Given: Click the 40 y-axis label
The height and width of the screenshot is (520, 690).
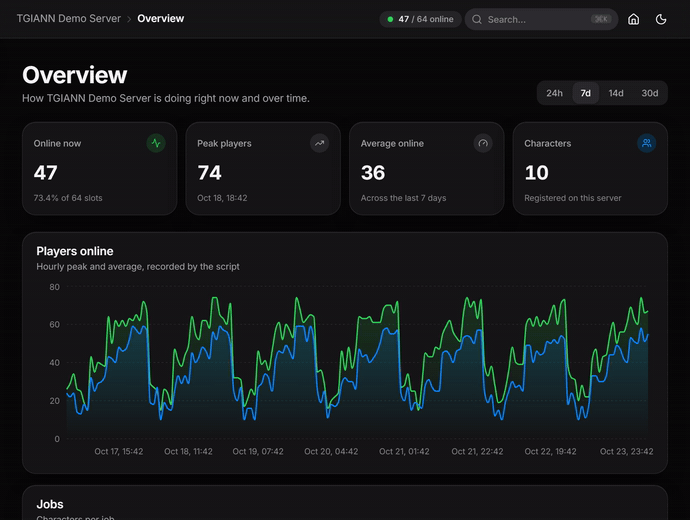Looking at the screenshot, I should (55, 363).
